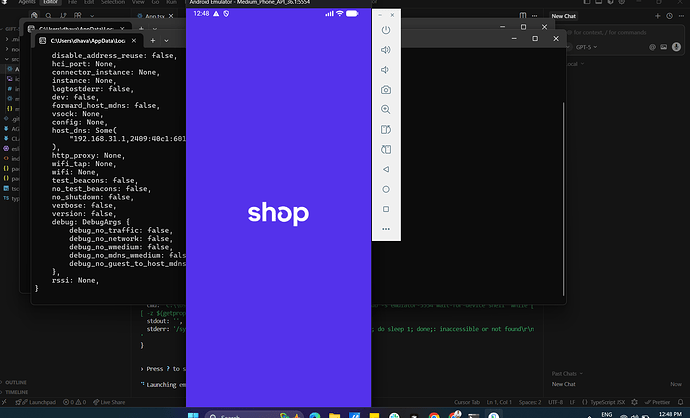
Task: Start voice input with the microphone icon
Action: 676,47
